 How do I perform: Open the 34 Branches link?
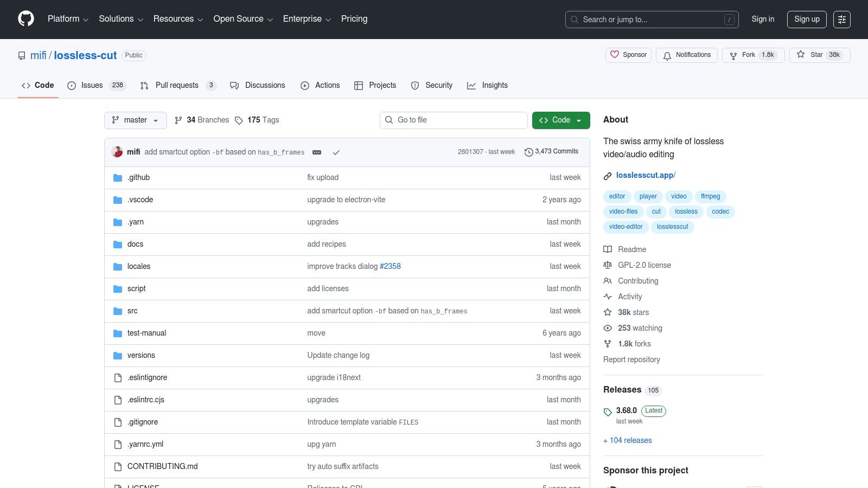tap(202, 120)
